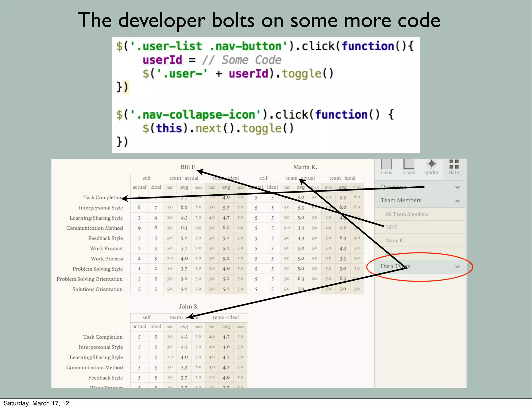
Task: Switch to the spider chart view
Action: [x=431, y=167]
